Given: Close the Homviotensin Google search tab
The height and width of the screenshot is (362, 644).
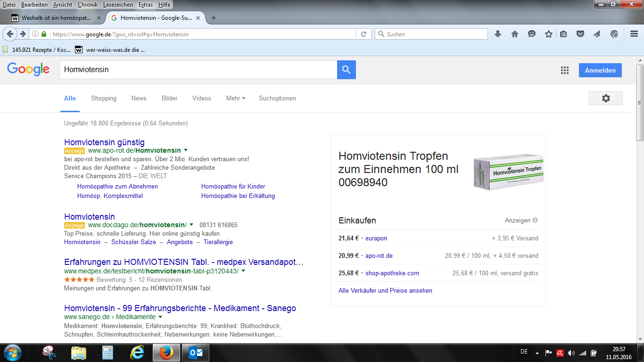Looking at the screenshot, I should coord(198,18).
